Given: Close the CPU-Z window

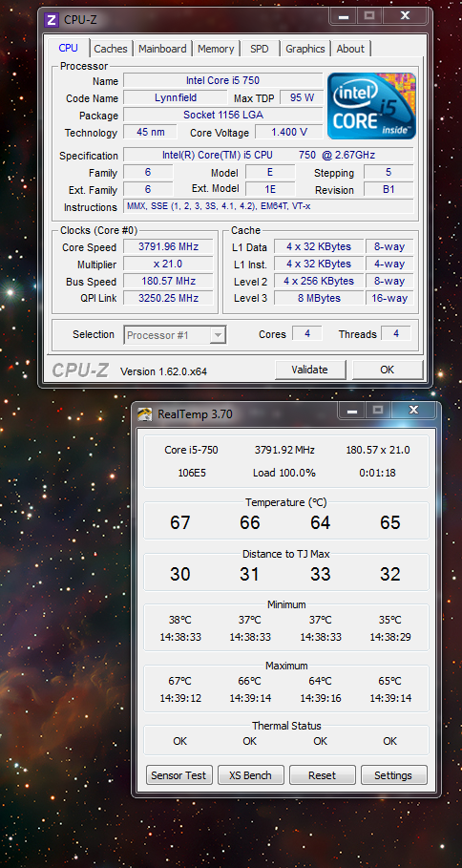Looking at the screenshot, I should (405, 16).
